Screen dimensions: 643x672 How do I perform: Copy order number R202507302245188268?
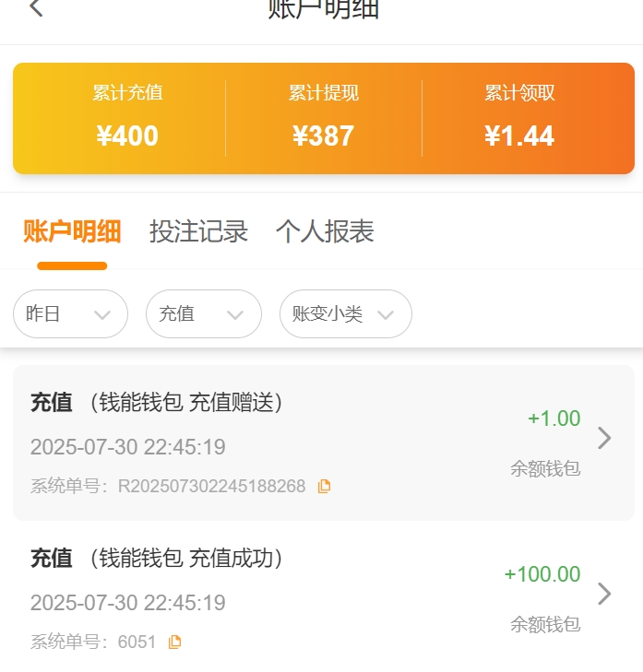pos(324,486)
